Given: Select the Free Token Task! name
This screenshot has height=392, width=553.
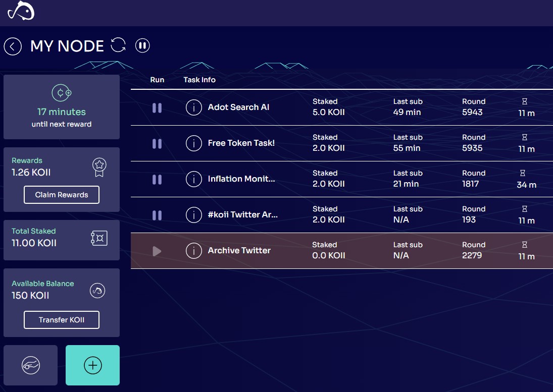Looking at the screenshot, I should click(241, 143).
